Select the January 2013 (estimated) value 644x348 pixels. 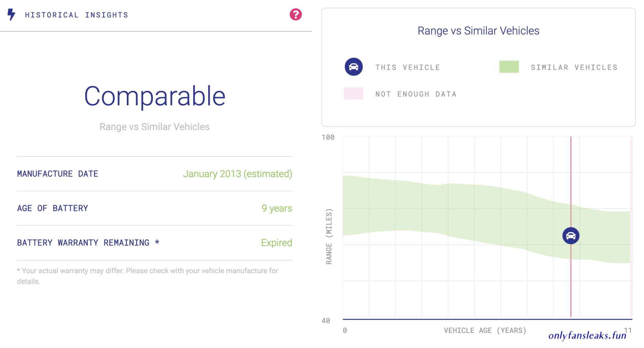238,174
